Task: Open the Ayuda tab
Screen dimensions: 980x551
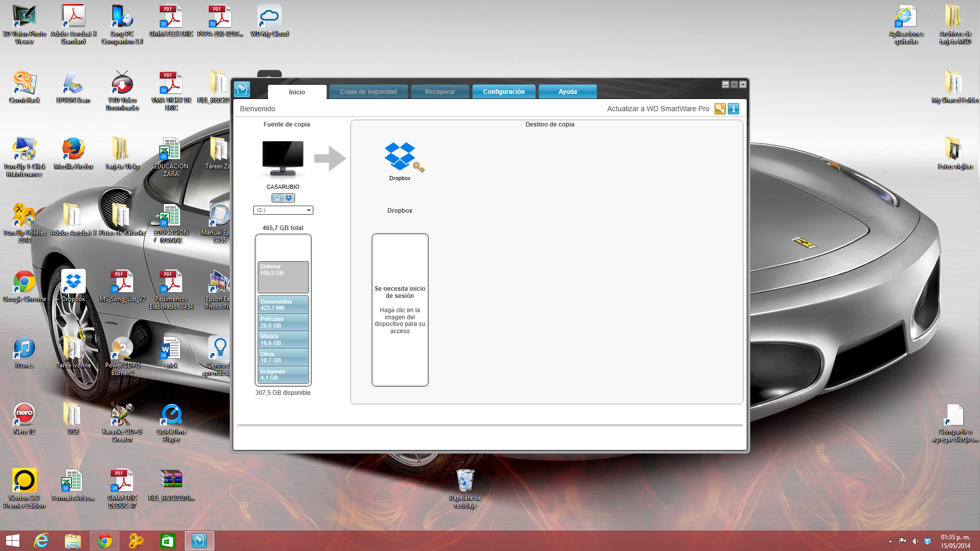Action: [567, 92]
